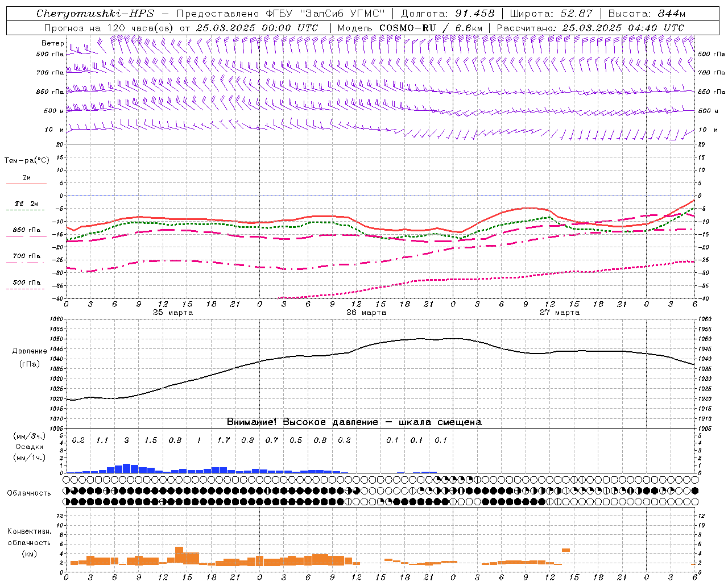The height and width of the screenshot is (582, 728).
Task: Click the '(мм/1ч.)' units label
Action: 29,458
